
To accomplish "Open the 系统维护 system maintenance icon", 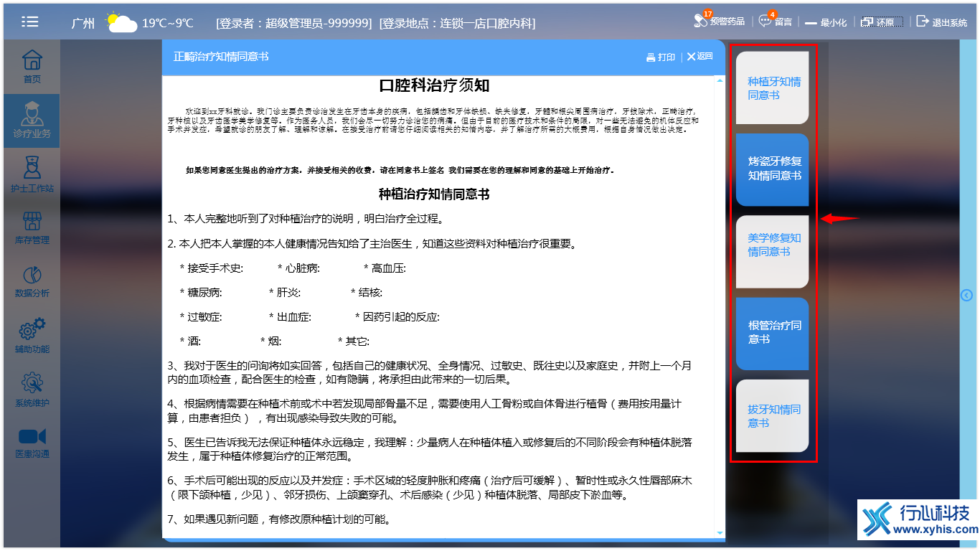I will [31, 387].
